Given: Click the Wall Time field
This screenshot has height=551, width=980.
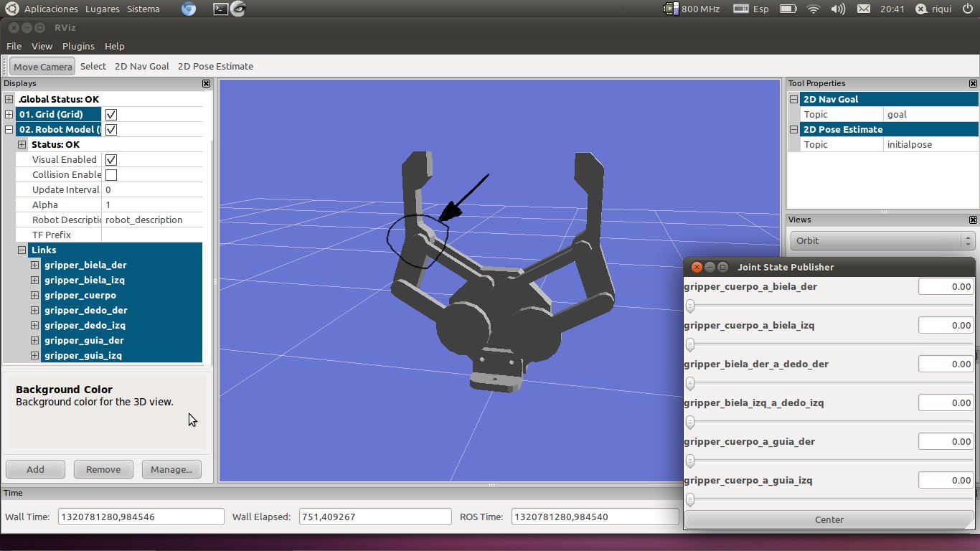Looking at the screenshot, I should (141, 517).
